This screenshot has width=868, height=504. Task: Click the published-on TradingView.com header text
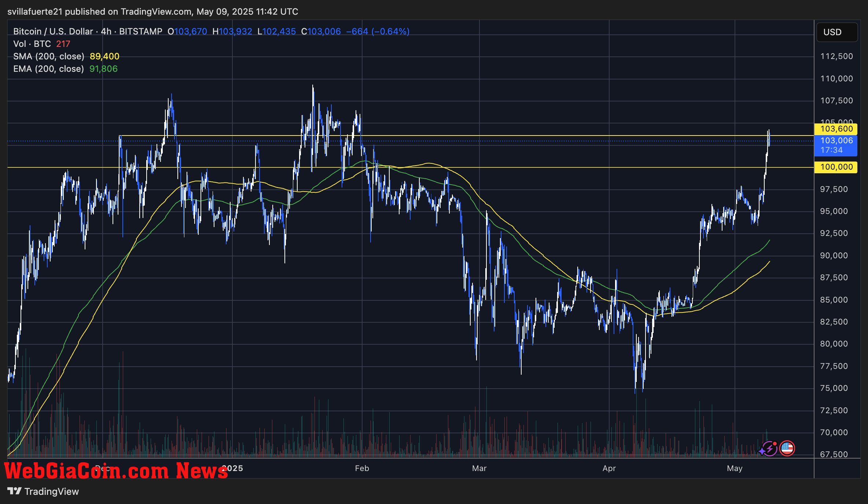pos(152,12)
